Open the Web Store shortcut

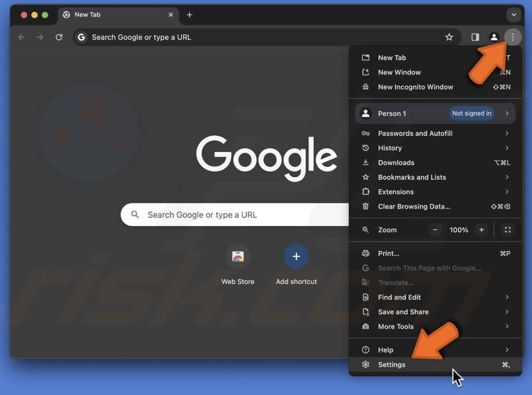pyautogui.click(x=238, y=265)
